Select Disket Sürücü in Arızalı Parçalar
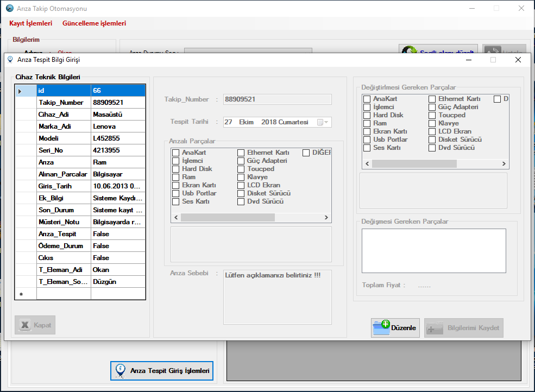Screen dimensions: 535x392 241,193
